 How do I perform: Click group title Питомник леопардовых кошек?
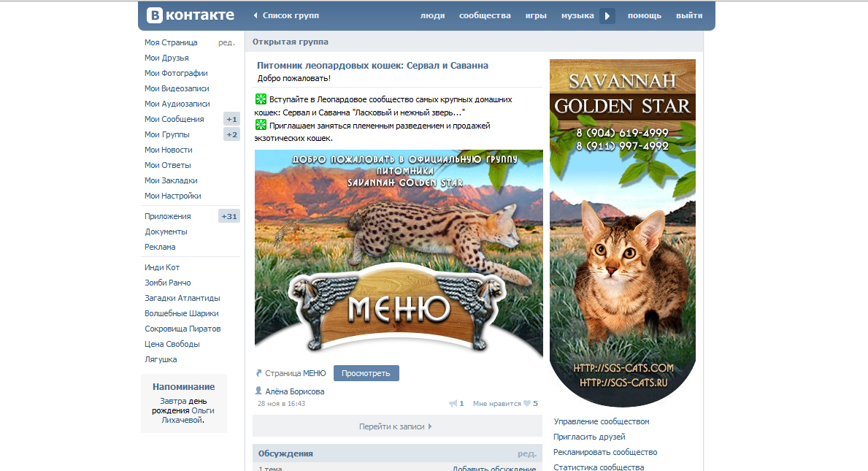click(x=372, y=65)
